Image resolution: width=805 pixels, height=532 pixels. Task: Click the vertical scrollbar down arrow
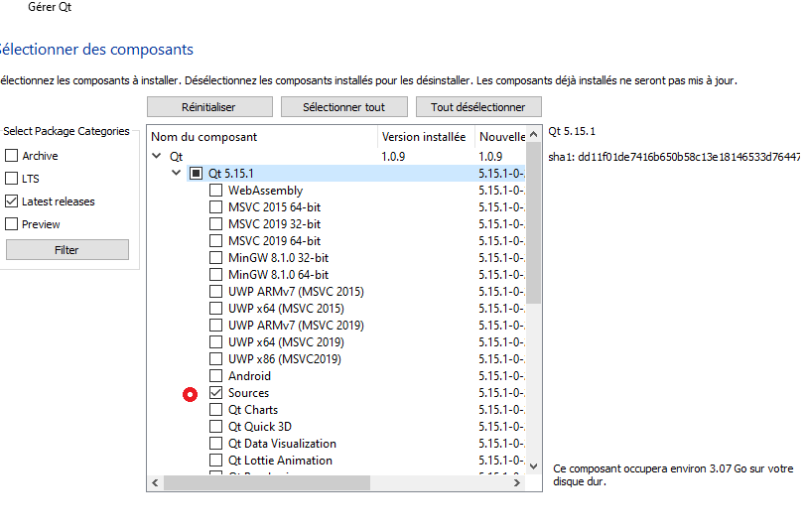pyautogui.click(x=534, y=465)
